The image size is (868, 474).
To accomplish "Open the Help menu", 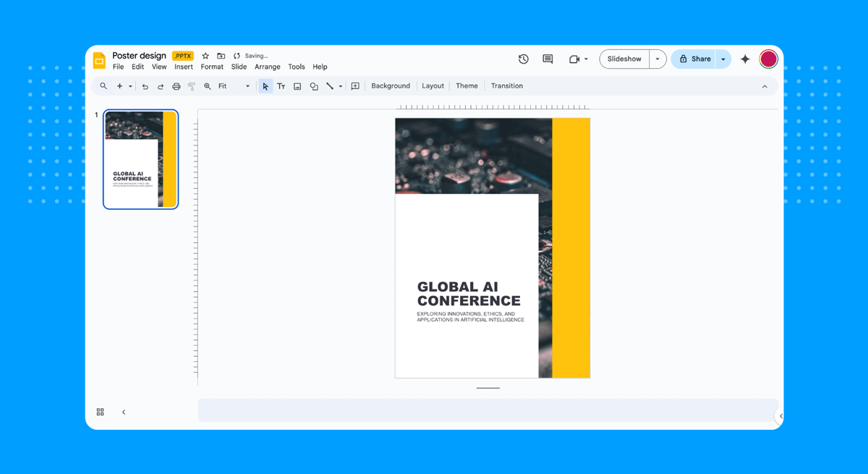I will point(320,67).
